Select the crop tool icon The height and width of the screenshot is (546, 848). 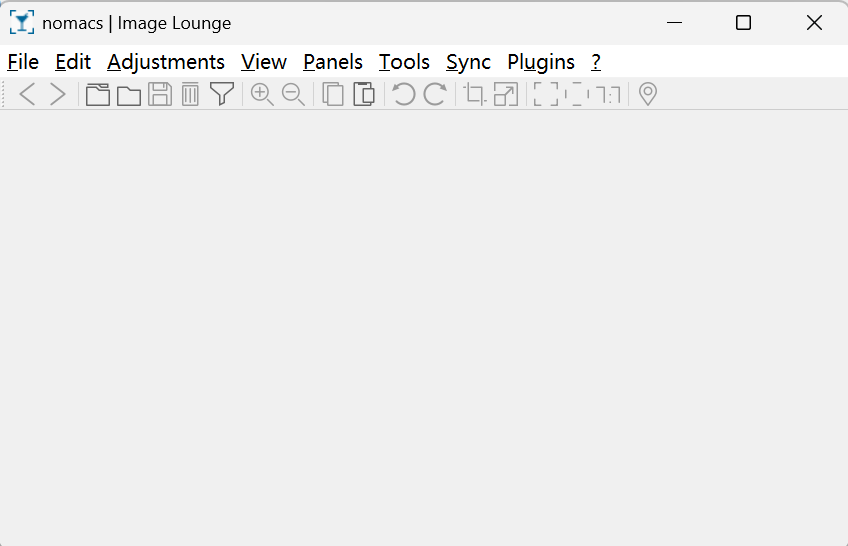tap(475, 94)
